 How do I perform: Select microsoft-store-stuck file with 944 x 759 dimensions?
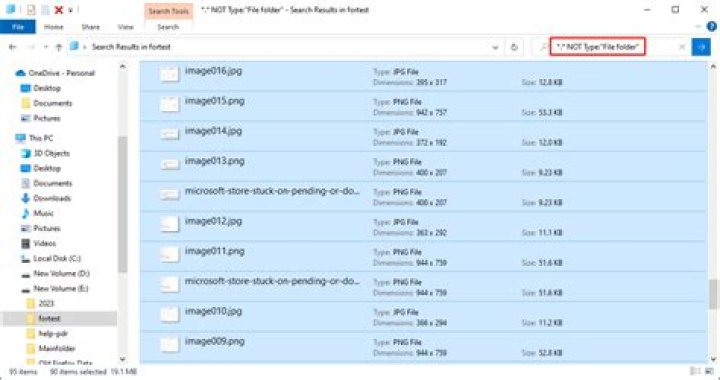pos(272,281)
